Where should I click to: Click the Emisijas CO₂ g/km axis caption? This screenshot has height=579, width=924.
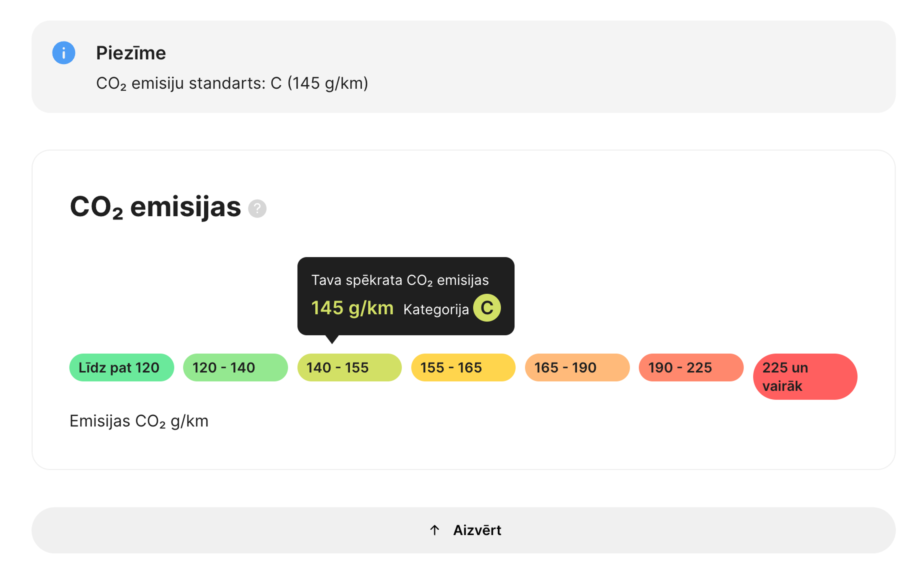point(139,421)
